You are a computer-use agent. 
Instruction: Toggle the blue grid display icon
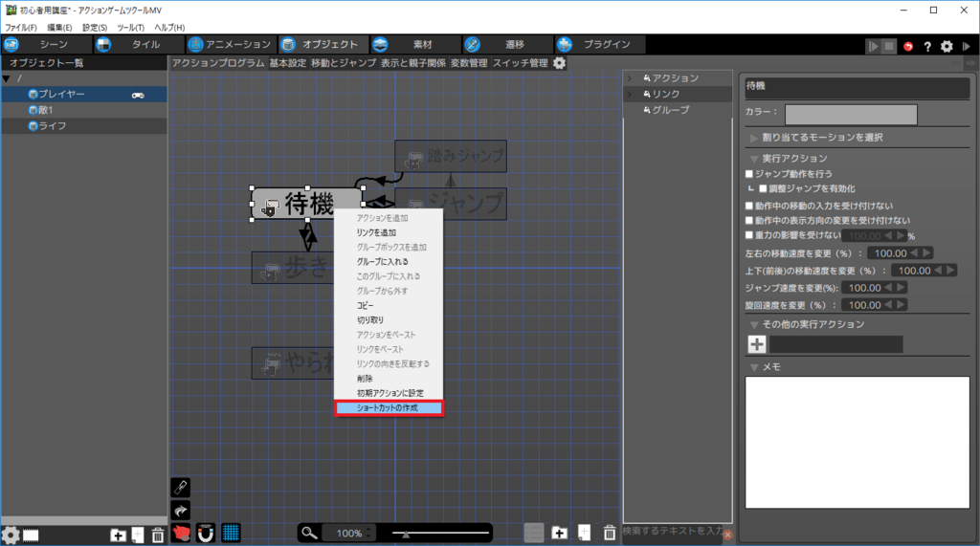[x=231, y=533]
